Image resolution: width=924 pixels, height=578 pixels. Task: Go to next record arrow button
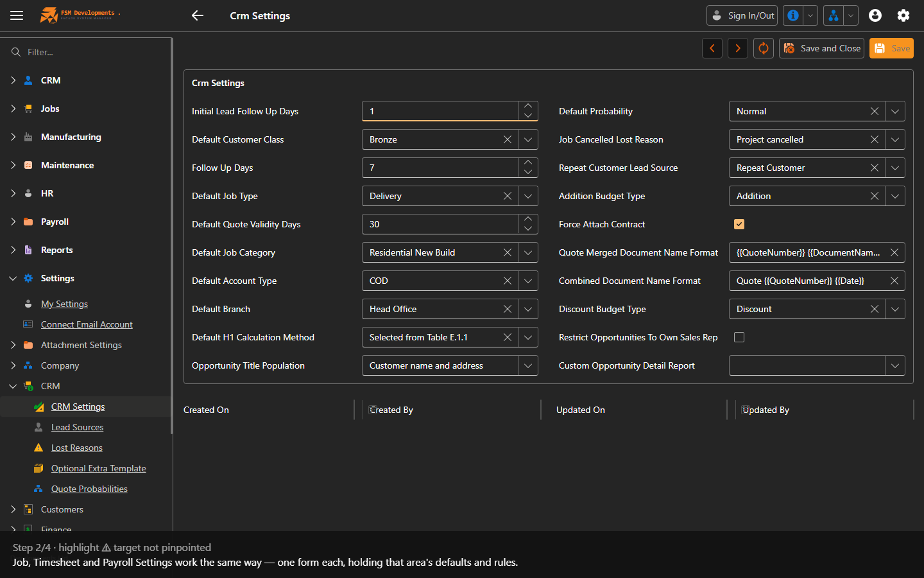(x=738, y=48)
